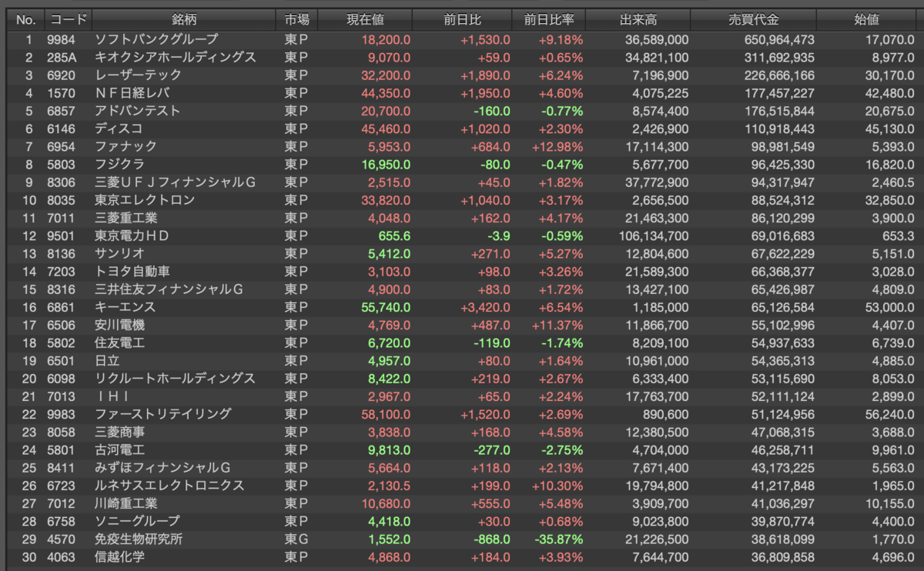Click the 信越化学 stock name
The width and height of the screenshot is (924, 571).
coord(119,557)
